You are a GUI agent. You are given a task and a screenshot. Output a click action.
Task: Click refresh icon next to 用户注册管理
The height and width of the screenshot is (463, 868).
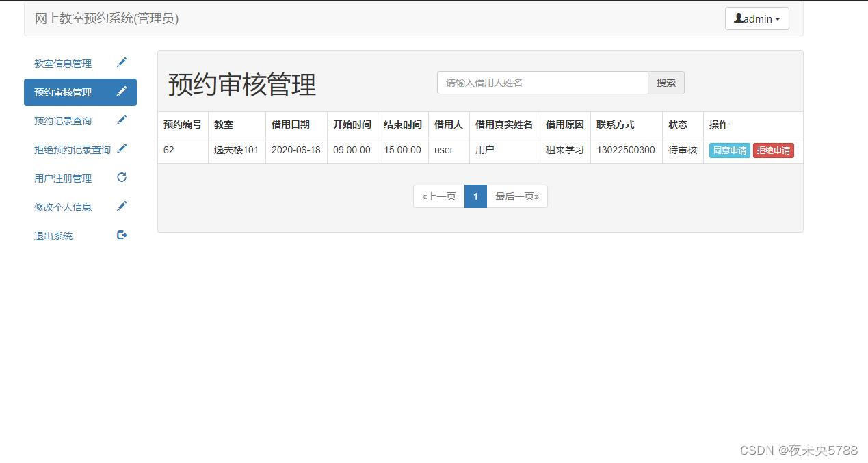(122, 178)
